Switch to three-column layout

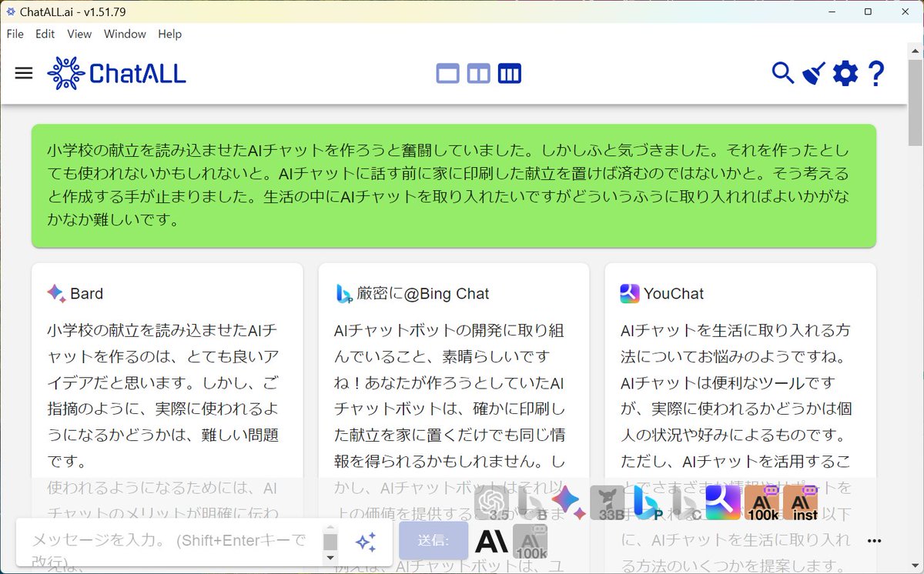510,74
